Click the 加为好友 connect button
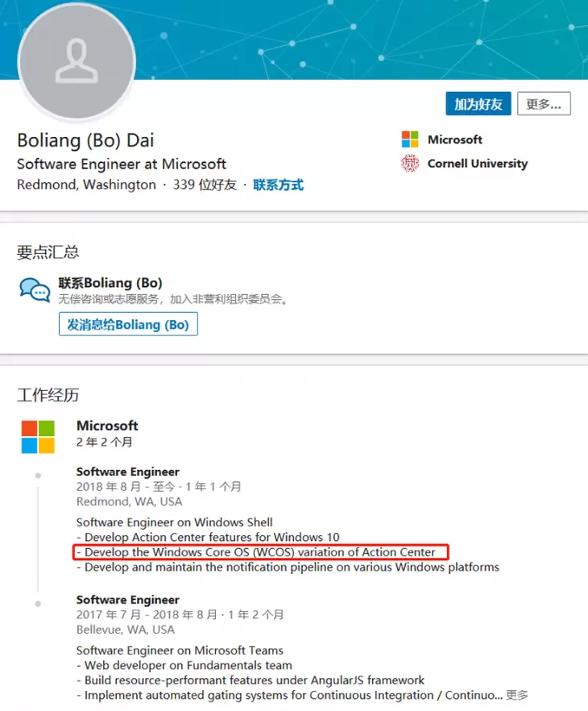Viewport: 588px width, 711px height. (478, 104)
